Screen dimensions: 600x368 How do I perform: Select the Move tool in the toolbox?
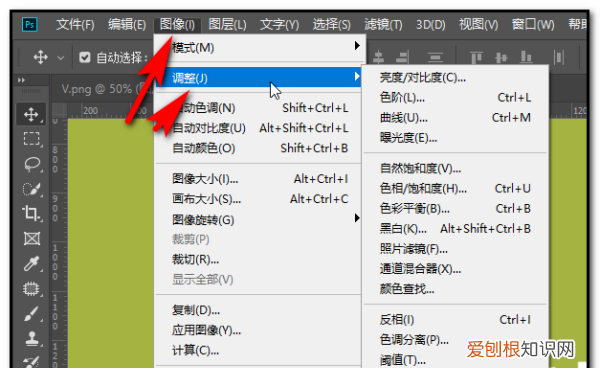31,114
